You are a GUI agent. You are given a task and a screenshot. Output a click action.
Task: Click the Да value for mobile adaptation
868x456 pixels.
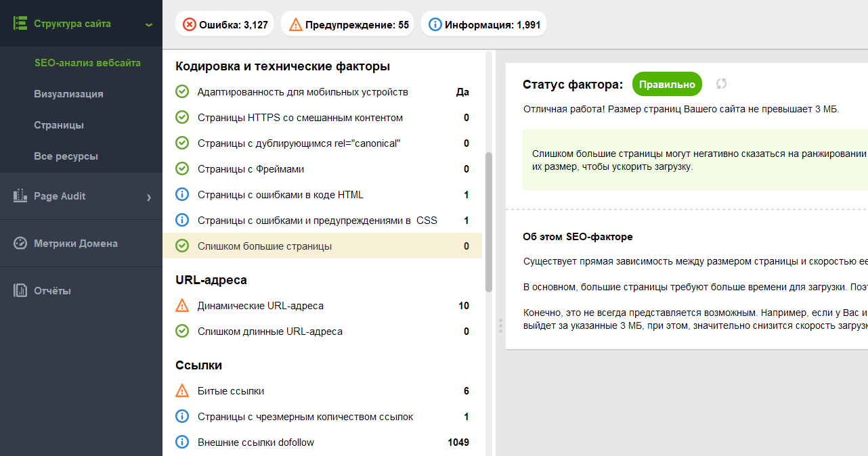point(463,92)
